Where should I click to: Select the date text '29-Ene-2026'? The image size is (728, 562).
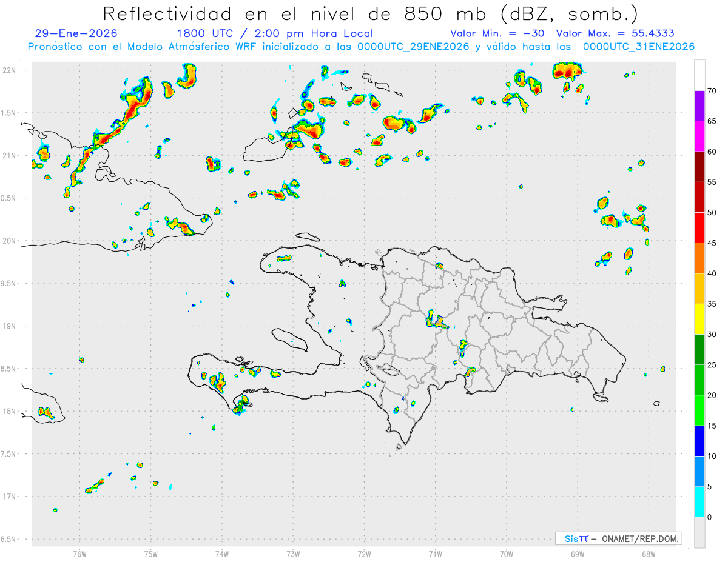[x=76, y=33]
